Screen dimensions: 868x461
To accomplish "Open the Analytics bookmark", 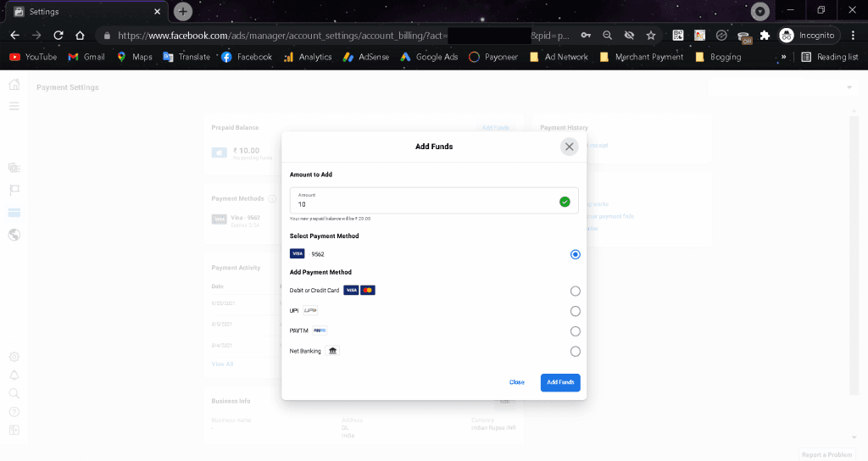I will 308,57.
